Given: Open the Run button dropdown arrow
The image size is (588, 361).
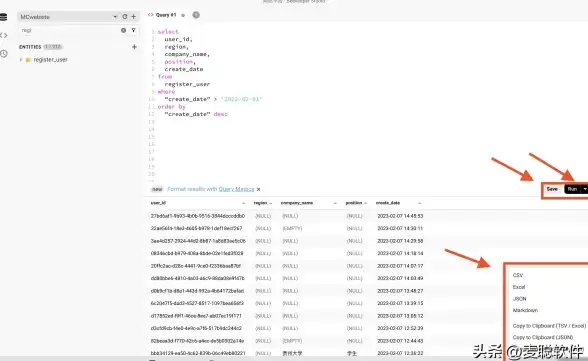Looking at the screenshot, I should click(584, 189).
